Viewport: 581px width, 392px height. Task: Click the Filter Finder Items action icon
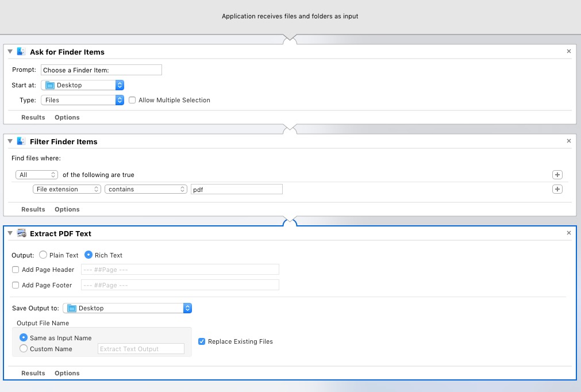tap(21, 141)
